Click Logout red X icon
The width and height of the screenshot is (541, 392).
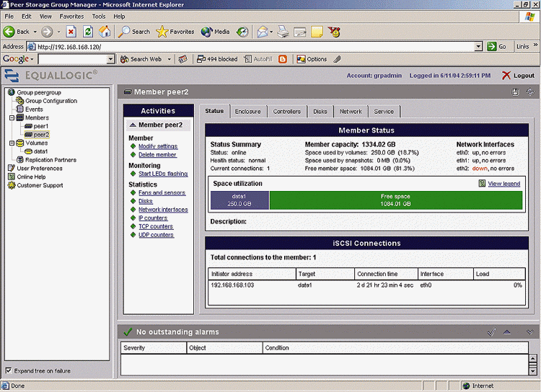(x=506, y=76)
